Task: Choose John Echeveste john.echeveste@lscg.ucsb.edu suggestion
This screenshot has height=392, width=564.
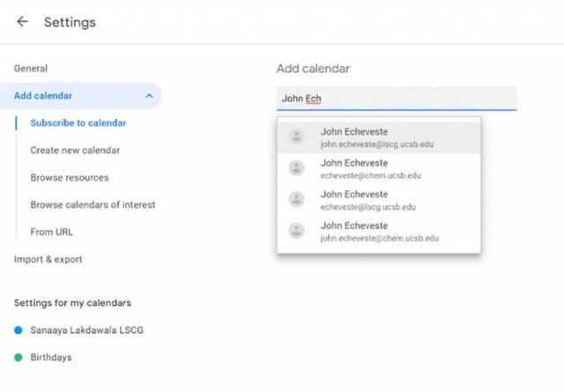Action: pos(379,137)
